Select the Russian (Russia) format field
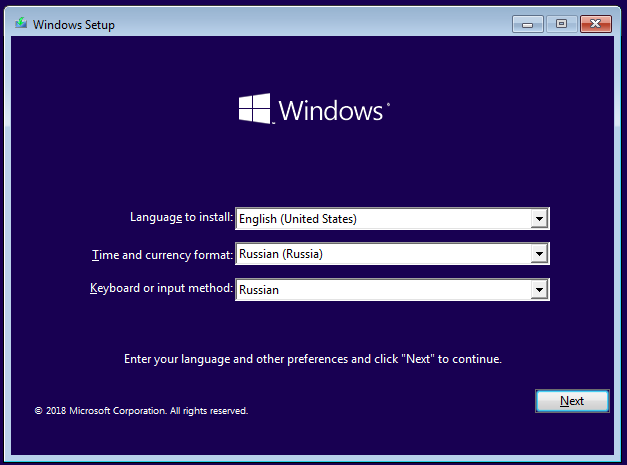 pos(392,253)
